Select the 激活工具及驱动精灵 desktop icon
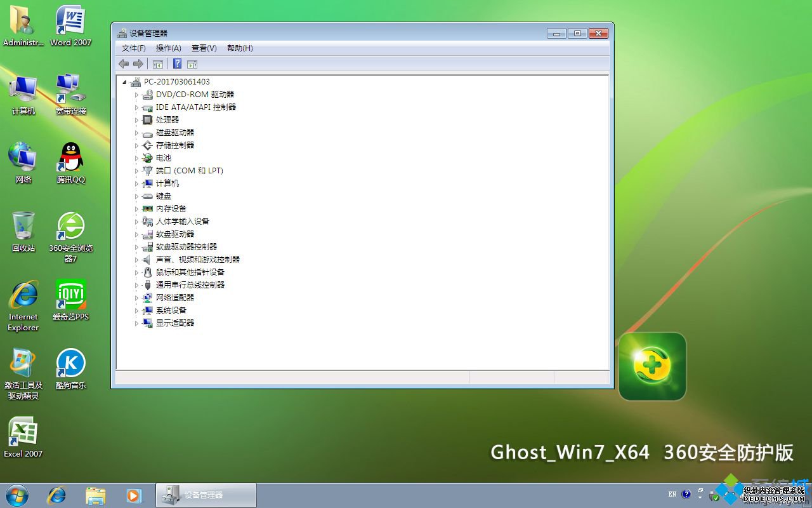 tap(23, 374)
